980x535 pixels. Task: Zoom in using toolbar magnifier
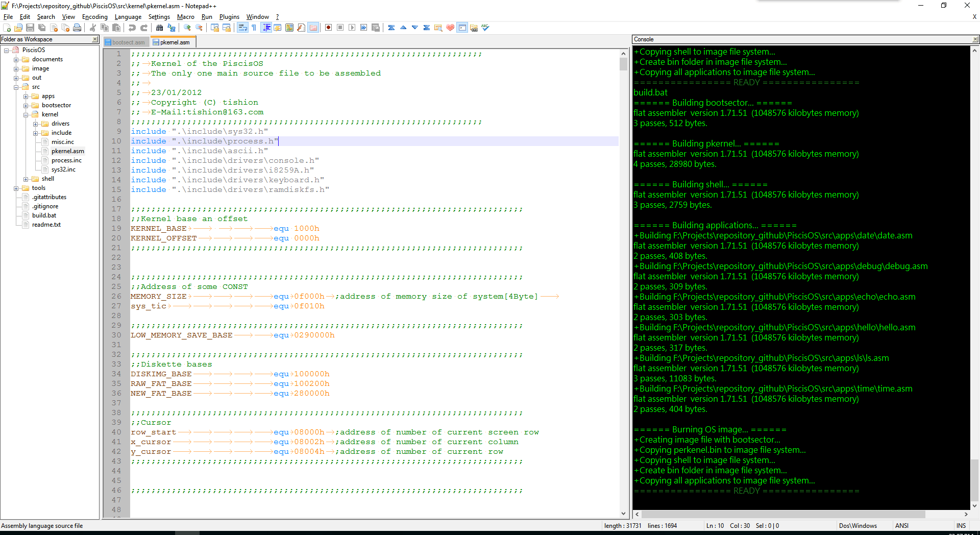(x=187, y=28)
